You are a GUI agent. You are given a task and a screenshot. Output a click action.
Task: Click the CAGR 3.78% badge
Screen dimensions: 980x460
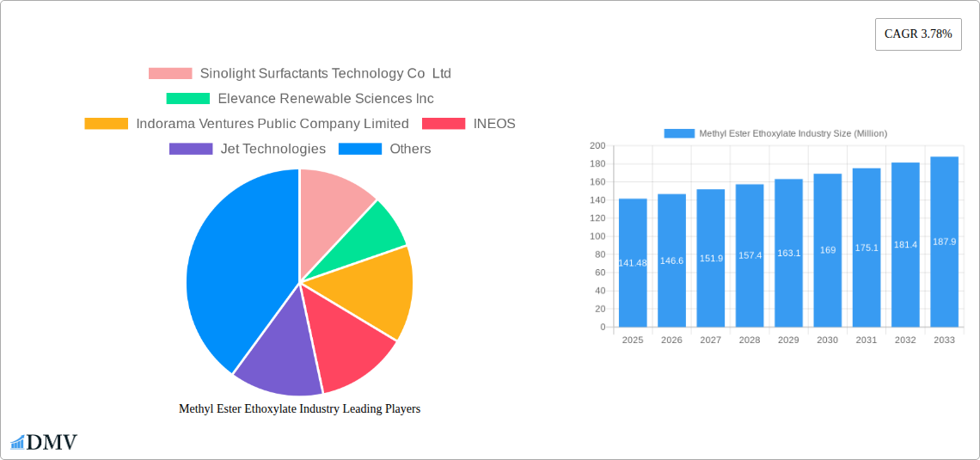[x=918, y=34]
